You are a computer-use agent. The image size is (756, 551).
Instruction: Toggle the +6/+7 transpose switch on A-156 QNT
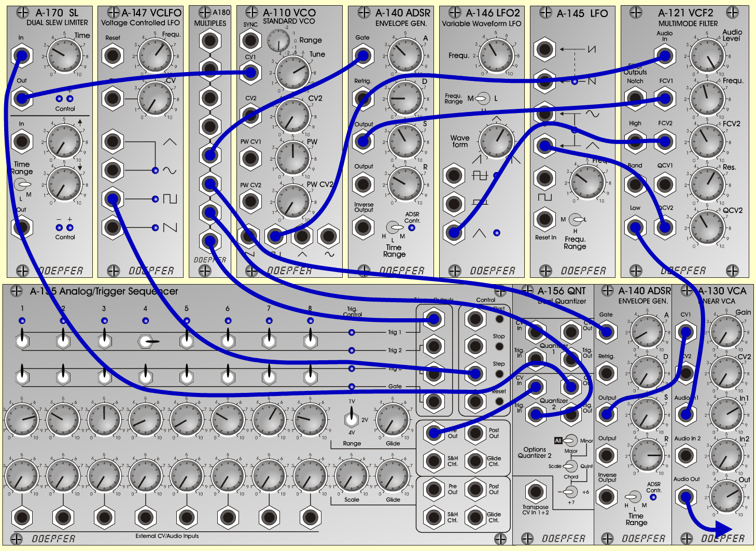(570, 491)
